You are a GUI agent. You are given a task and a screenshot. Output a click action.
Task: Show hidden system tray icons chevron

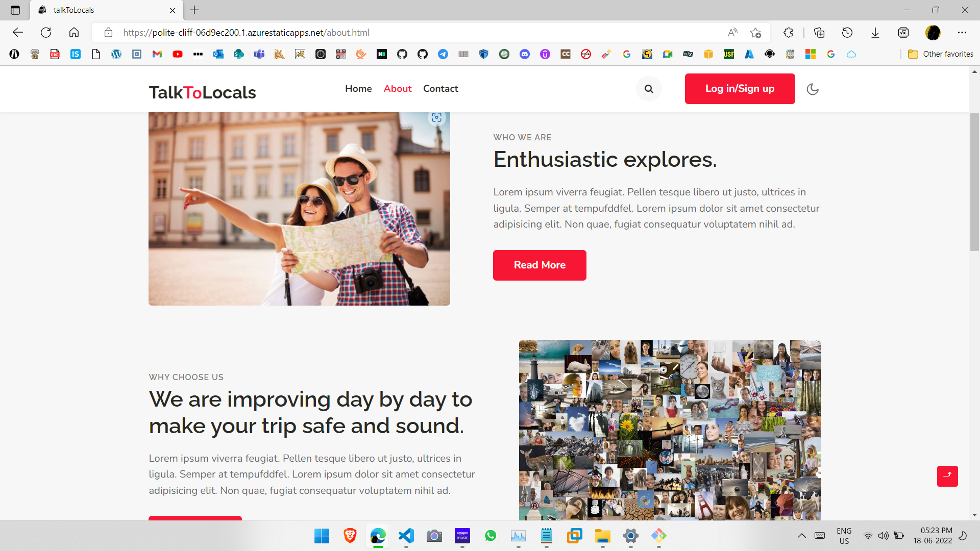pos(802,536)
